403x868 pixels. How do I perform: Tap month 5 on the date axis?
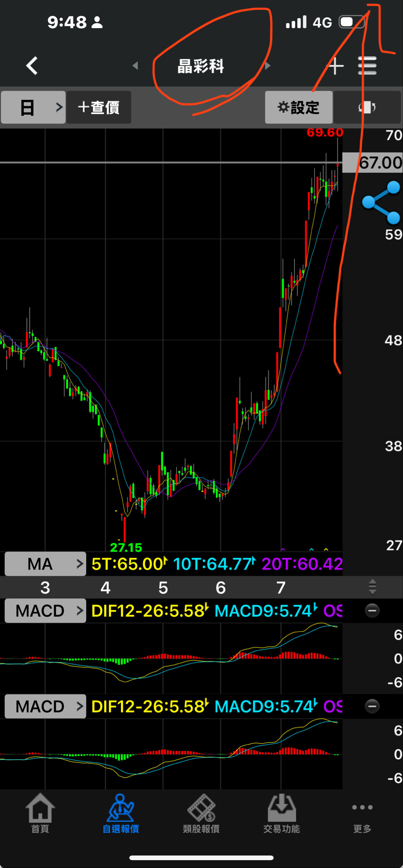point(163,588)
